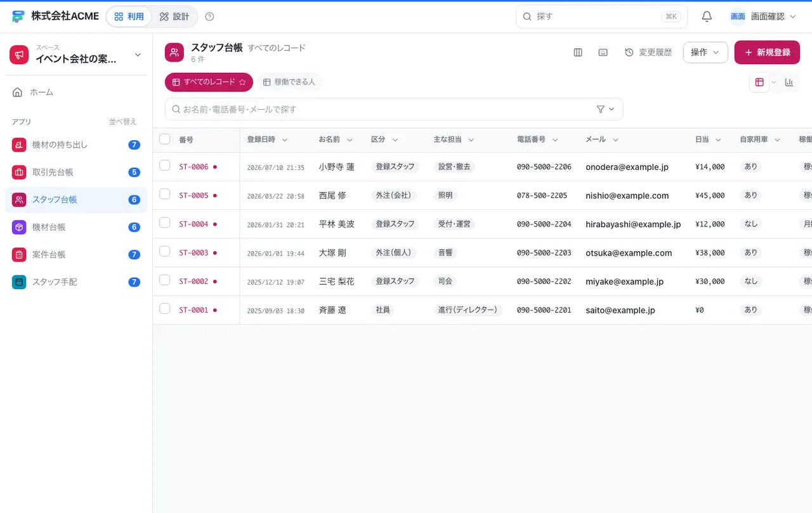Switch to the 利用 mode tab
This screenshot has height=513, width=812.
129,16
